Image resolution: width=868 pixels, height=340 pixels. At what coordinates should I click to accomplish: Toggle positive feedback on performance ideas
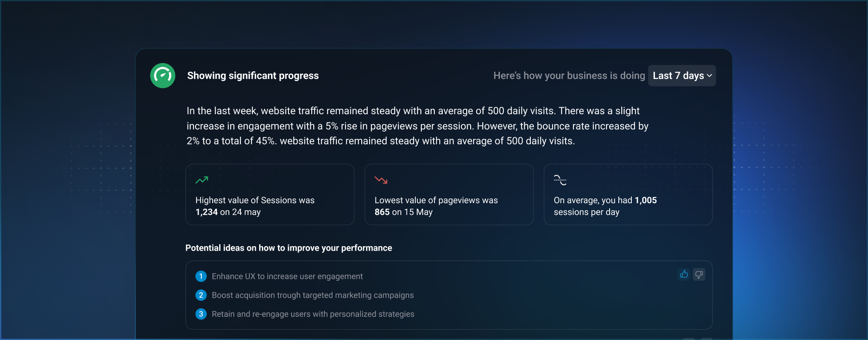[683, 274]
